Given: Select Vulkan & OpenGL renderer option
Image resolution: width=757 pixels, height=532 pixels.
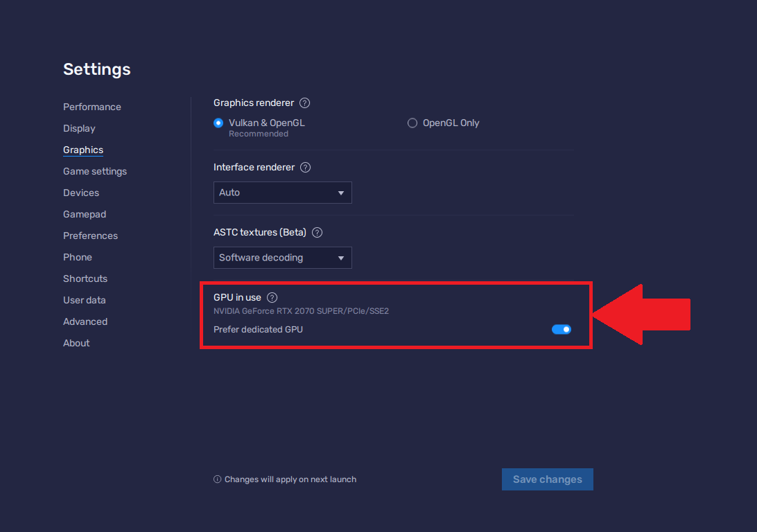Looking at the screenshot, I should [218, 123].
